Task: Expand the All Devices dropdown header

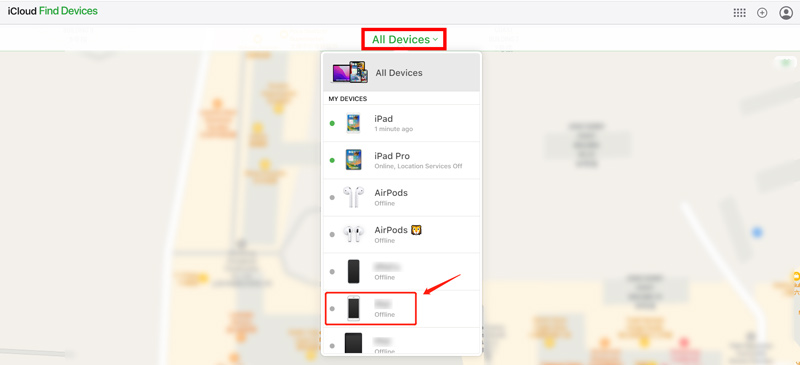Action: coord(405,39)
